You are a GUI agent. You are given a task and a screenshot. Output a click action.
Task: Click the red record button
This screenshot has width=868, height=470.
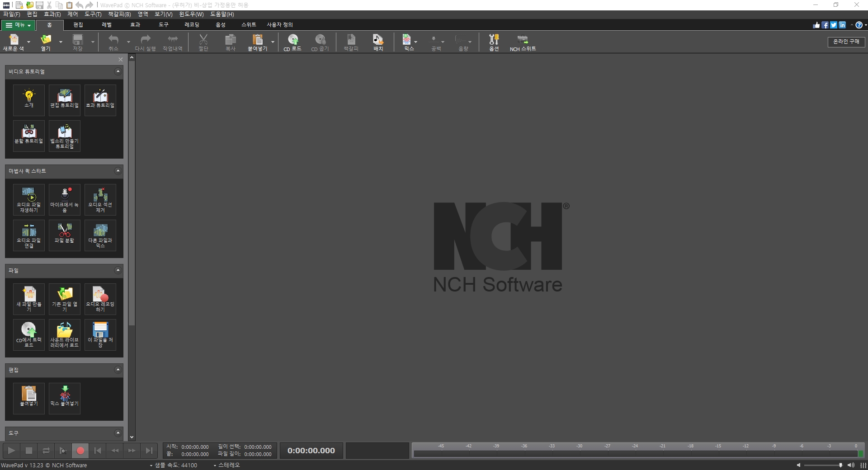tap(80, 451)
